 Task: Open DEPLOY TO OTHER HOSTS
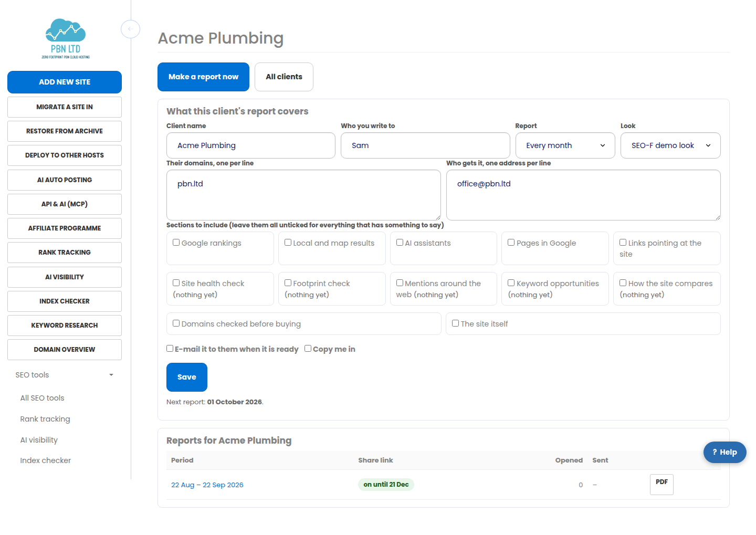(65, 155)
